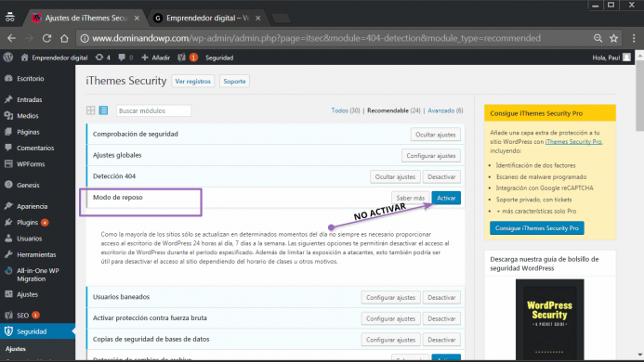644x362 pixels.
Task: Open updates counter showing 4
Action: 102,58
